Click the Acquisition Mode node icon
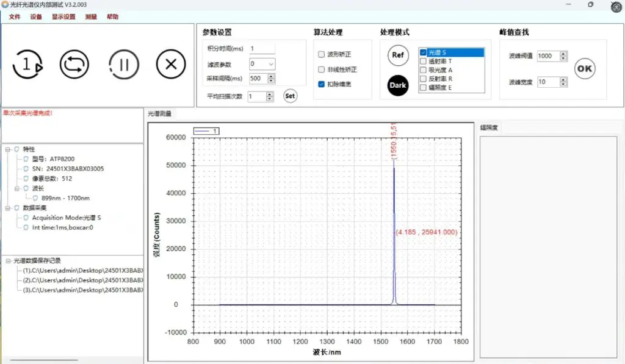The width and height of the screenshot is (625, 364). coord(26,218)
